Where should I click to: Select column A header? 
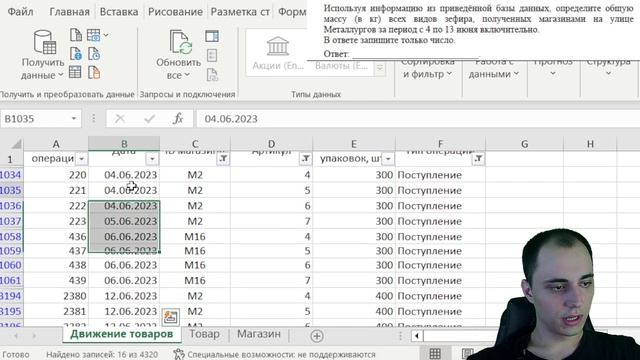[56, 144]
